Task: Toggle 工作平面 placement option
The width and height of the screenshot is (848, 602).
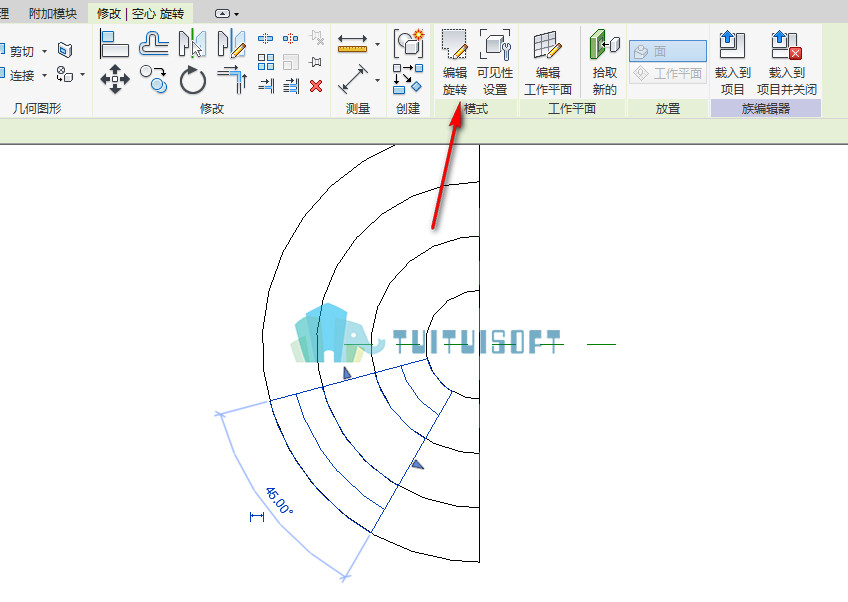Action: click(x=667, y=73)
